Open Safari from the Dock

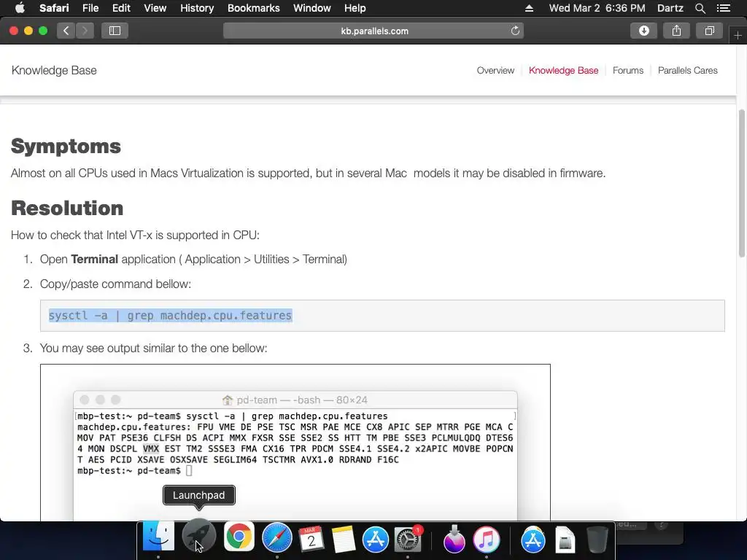point(276,539)
